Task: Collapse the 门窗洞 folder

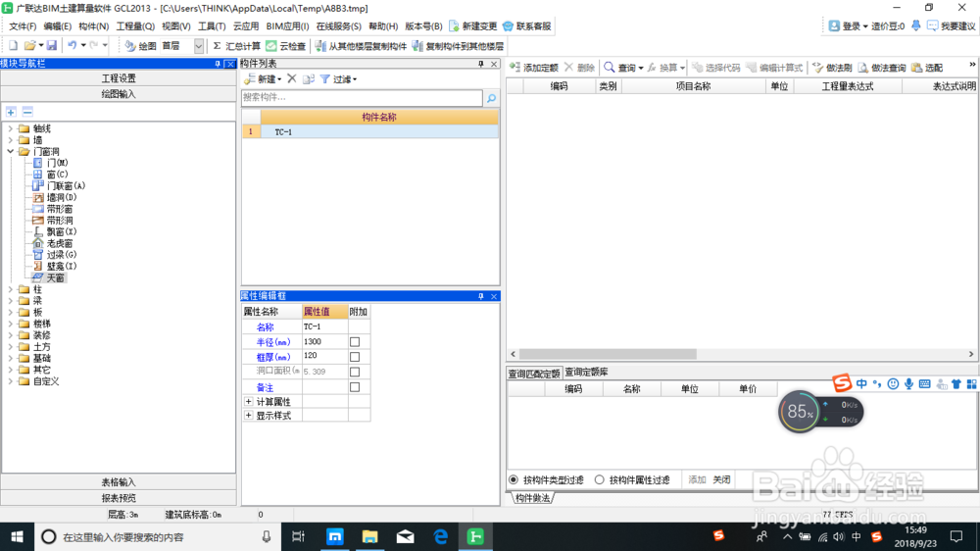Action: click(x=11, y=151)
